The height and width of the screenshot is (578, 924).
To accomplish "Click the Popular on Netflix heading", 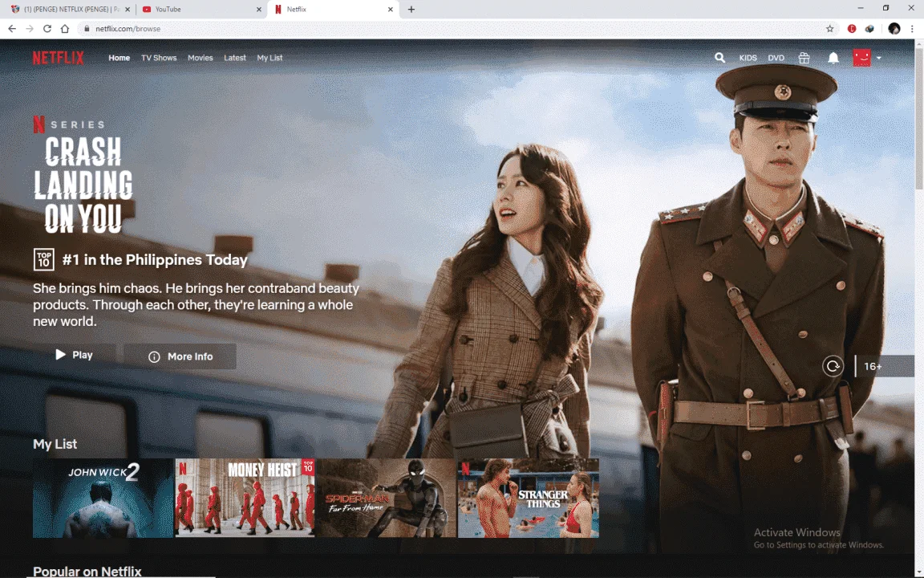I will pos(87,571).
